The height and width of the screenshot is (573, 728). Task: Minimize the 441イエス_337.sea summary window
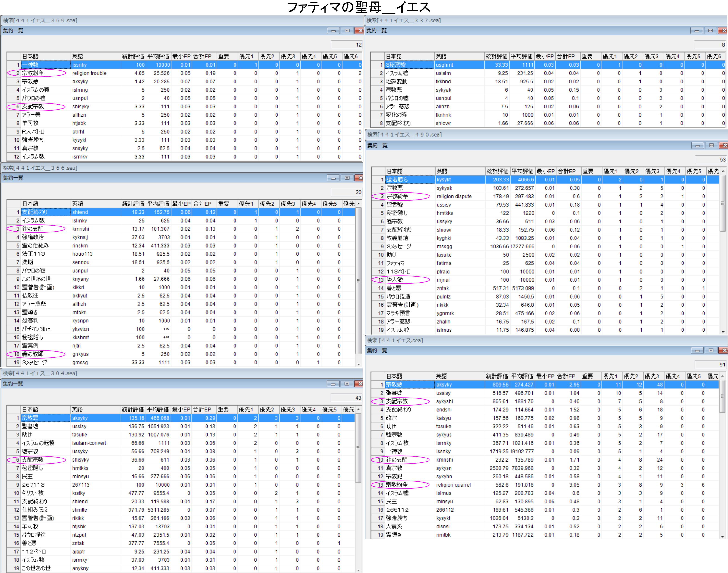pos(696,31)
